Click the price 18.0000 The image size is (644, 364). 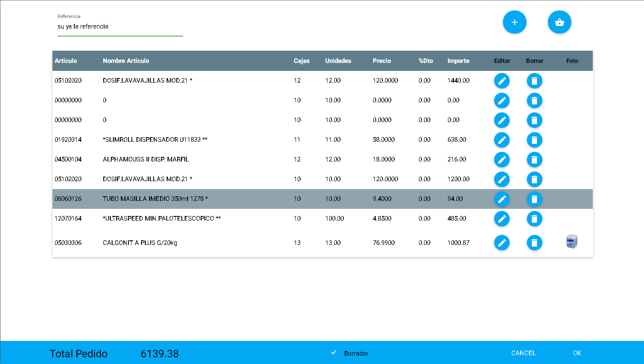384,159
